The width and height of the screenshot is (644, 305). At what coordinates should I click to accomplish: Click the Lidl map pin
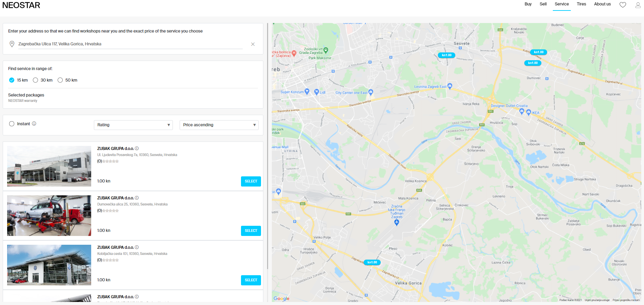pos(317,91)
